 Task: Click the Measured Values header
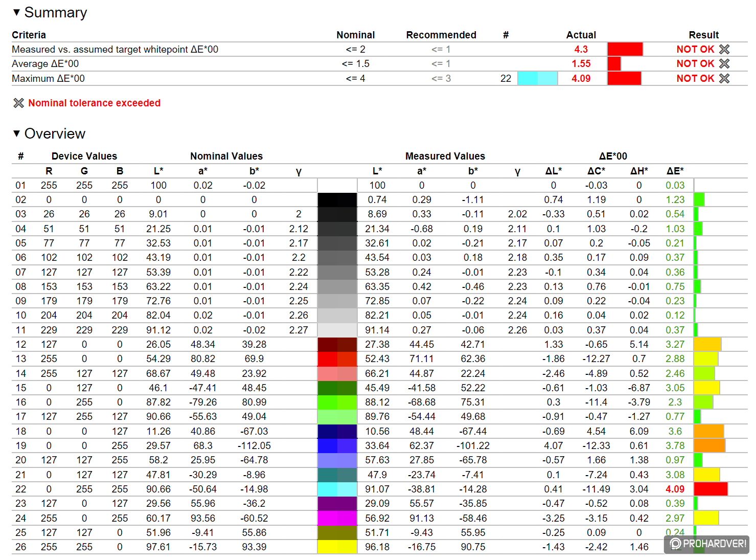pyautogui.click(x=445, y=156)
